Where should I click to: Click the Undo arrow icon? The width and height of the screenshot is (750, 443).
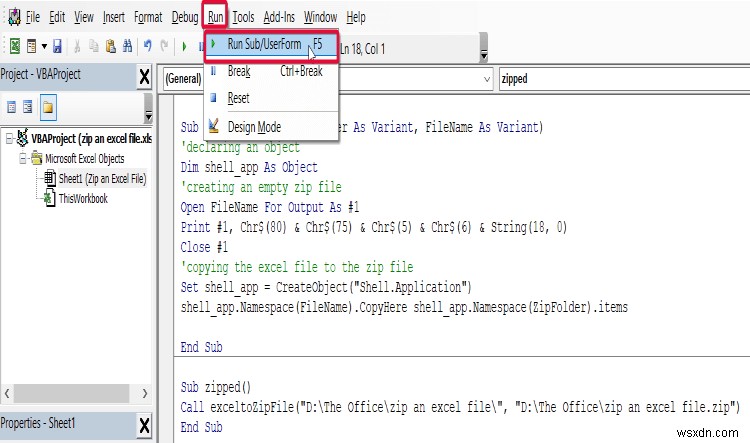148,46
